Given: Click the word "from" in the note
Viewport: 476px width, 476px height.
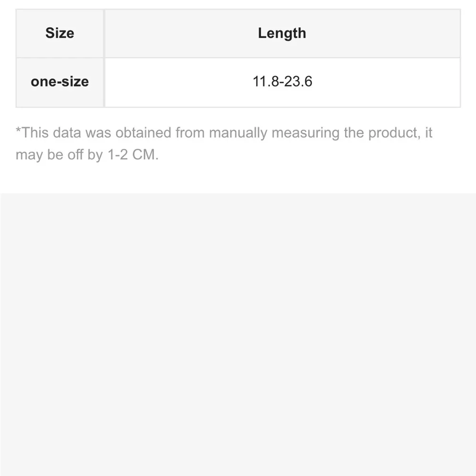Looking at the screenshot, I should (x=190, y=132).
